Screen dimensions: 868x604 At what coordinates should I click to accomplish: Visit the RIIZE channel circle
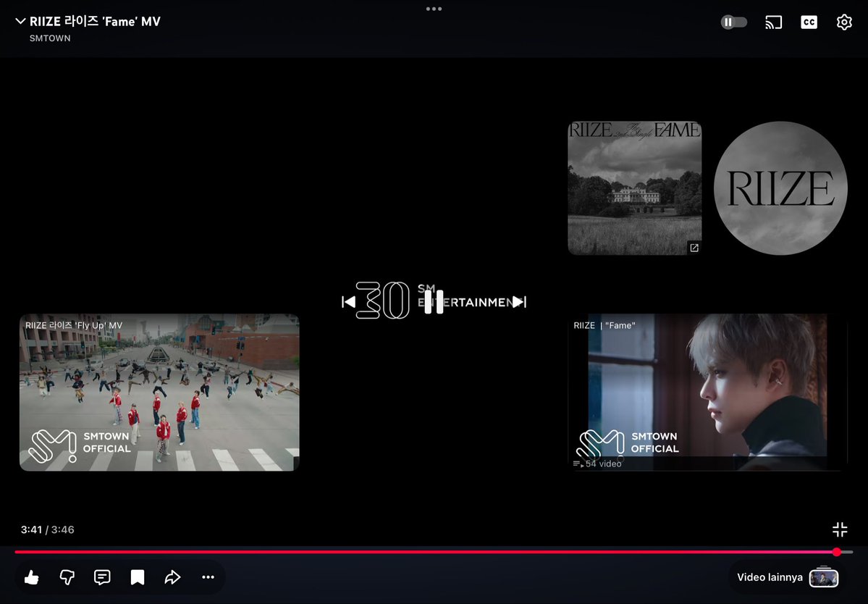780,188
